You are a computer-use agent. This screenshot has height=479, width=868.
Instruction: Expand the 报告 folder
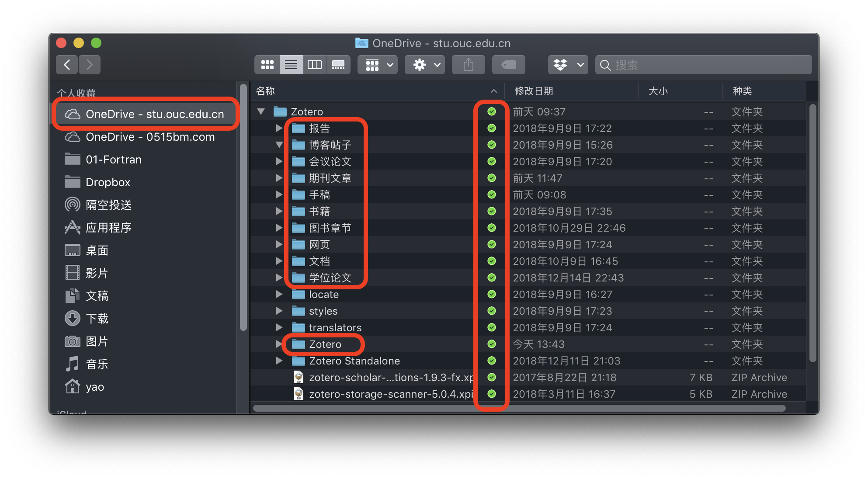pyautogui.click(x=279, y=128)
